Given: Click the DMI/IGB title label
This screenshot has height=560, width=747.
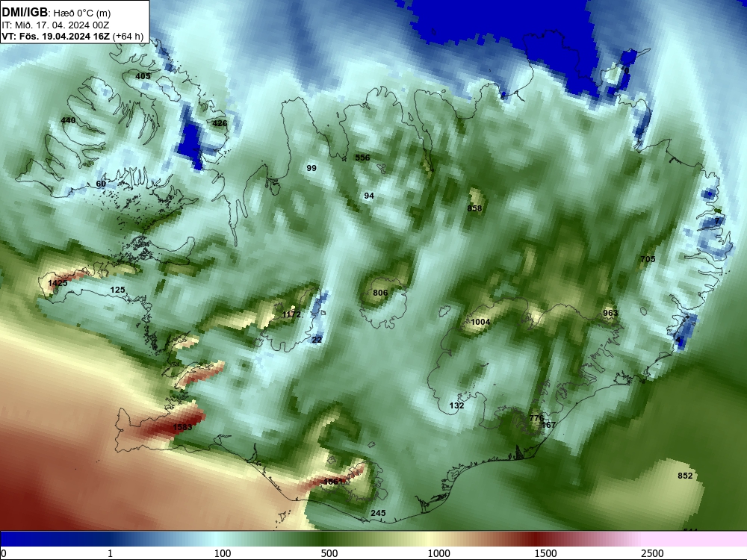Looking at the screenshot, I should tap(25, 12).
